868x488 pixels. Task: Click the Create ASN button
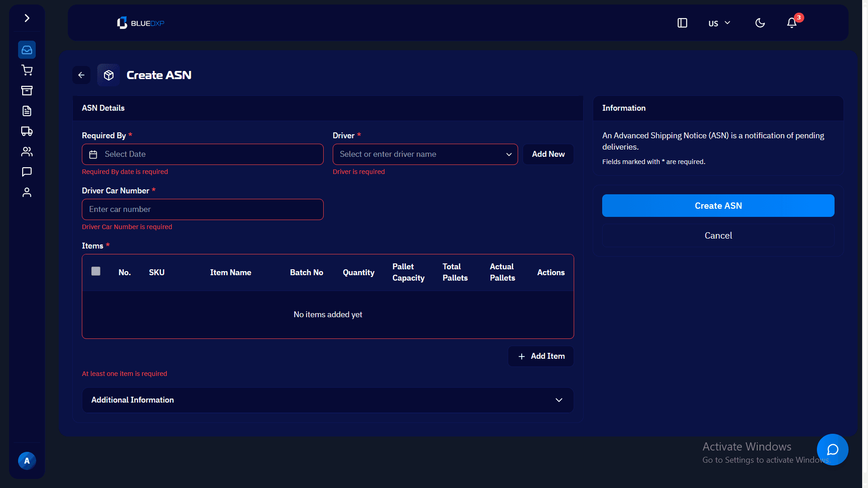click(x=718, y=206)
